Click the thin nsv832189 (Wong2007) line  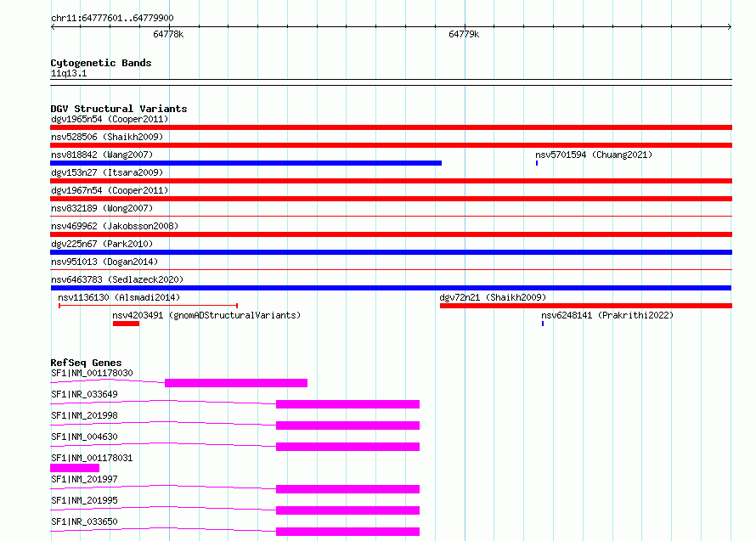tap(391, 216)
